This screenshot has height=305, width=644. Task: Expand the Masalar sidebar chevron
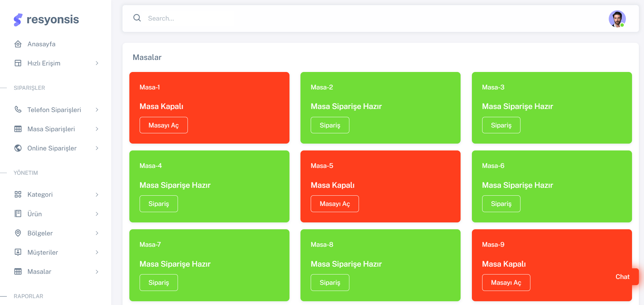tap(97, 272)
